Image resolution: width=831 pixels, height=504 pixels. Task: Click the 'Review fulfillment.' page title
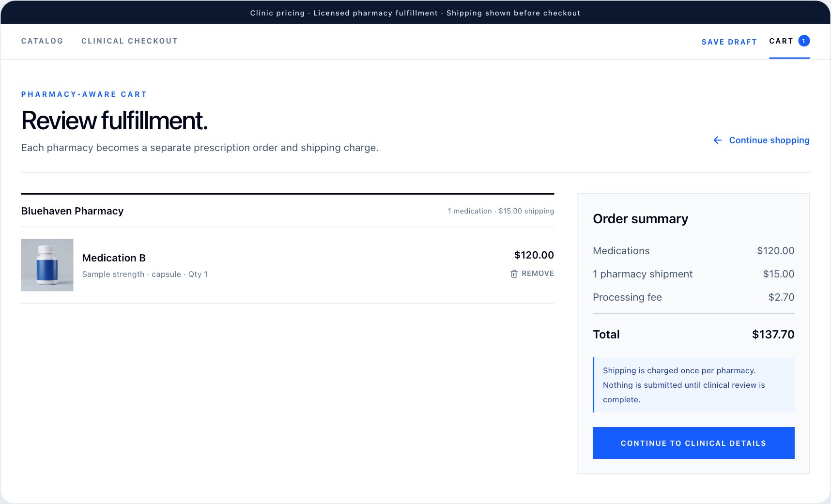[x=114, y=121]
